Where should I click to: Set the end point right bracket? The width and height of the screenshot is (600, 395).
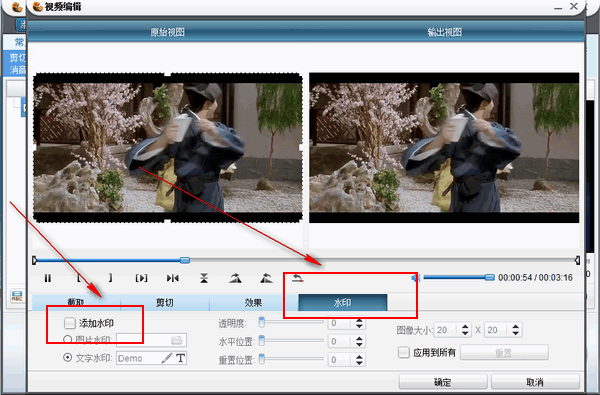point(110,278)
